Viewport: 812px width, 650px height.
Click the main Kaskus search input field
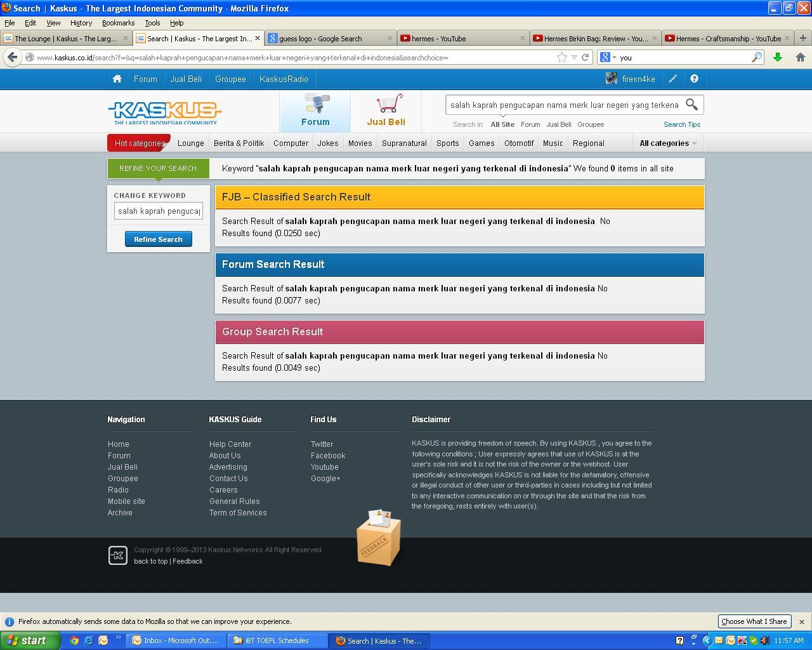tap(564, 105)
